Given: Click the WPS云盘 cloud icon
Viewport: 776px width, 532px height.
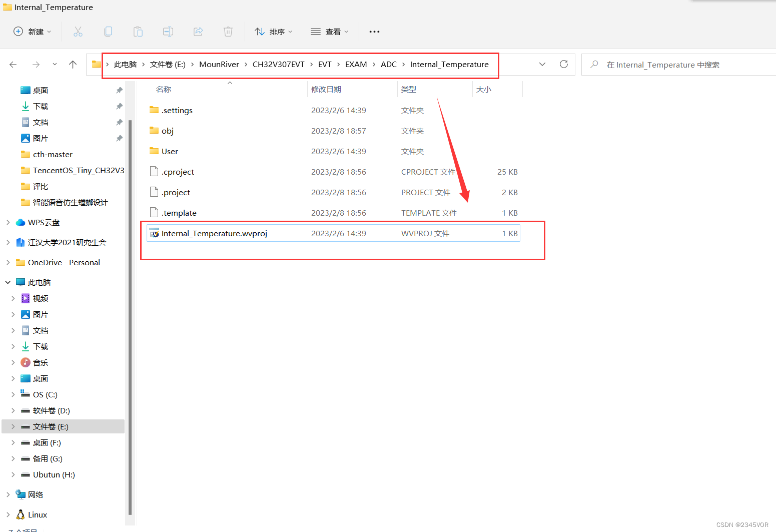Looking at the screenshot, I should (x=21, y=223).
